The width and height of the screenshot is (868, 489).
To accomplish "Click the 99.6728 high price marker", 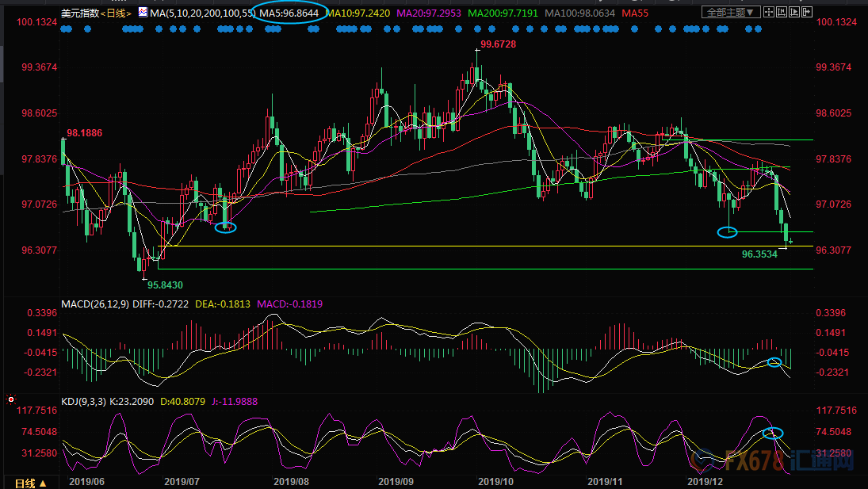I will 499,44.
